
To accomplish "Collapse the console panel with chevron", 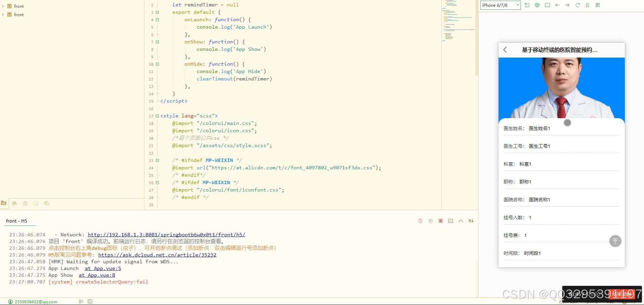I will [461, 221].
